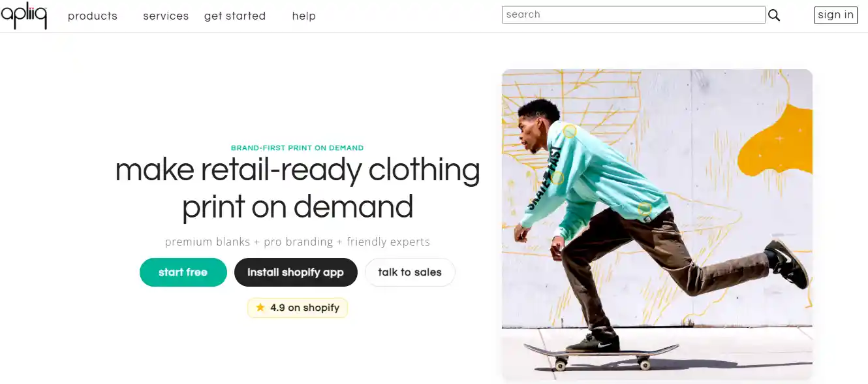Viewport: 868px width, 384px height.
Task: Click the sign in button
Action: 835,14
